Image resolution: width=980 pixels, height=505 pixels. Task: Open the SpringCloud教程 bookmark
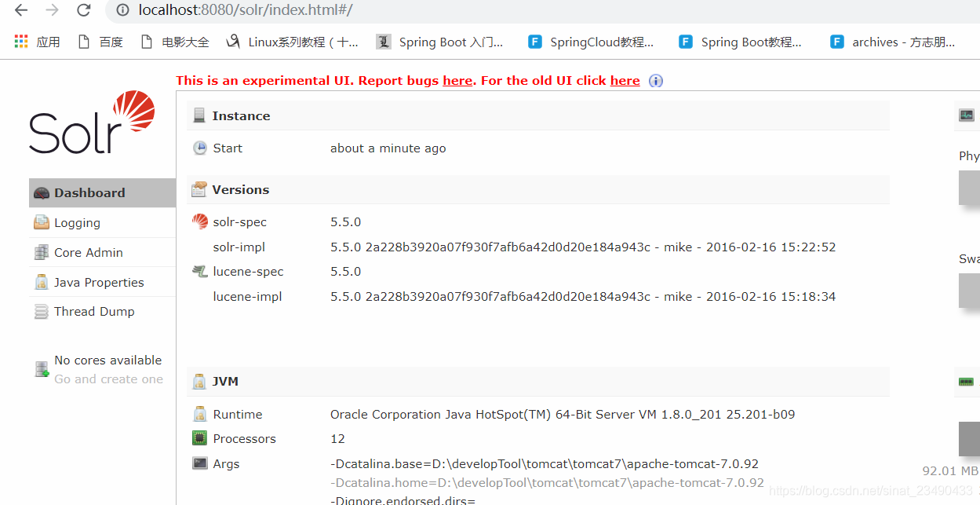pos(591,42)
